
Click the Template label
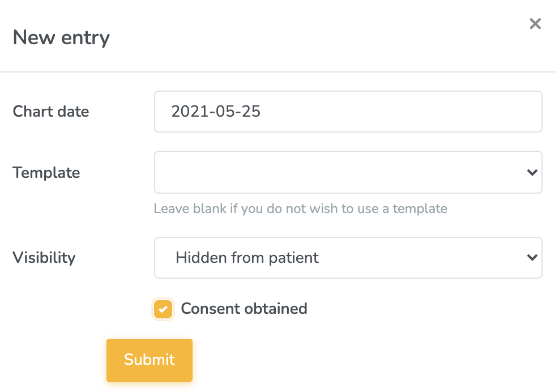pyautogui.click(x=46, y=172)
